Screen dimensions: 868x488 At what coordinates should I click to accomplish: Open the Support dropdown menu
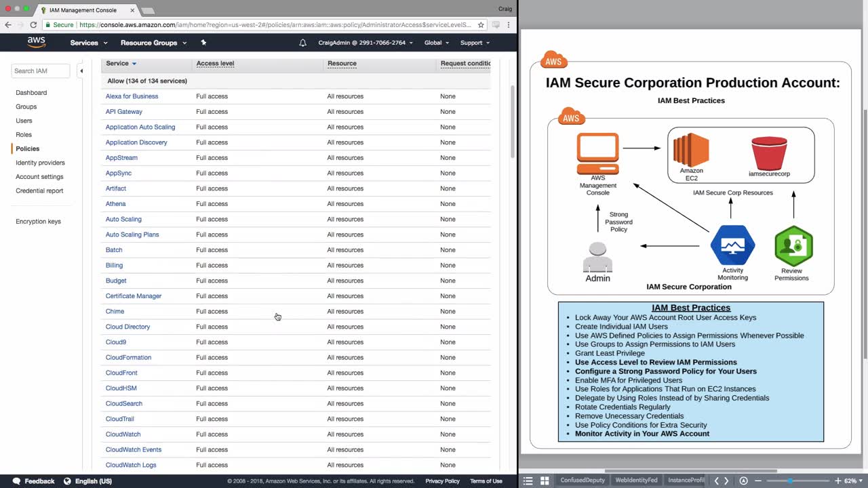tap(475, 43)
